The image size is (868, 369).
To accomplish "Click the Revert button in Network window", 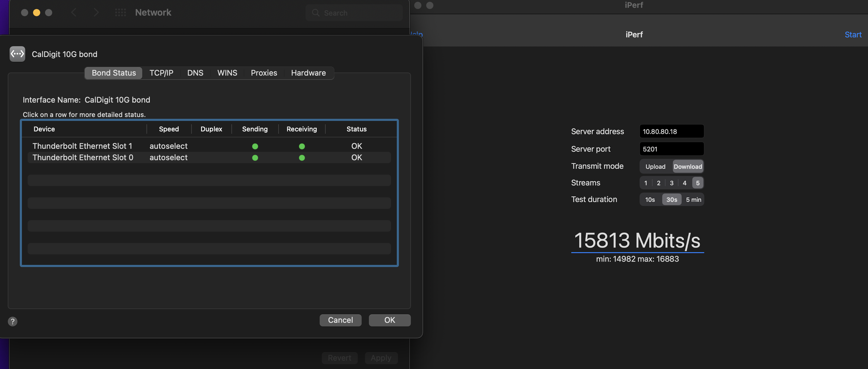I will click(x=339, y=358).
